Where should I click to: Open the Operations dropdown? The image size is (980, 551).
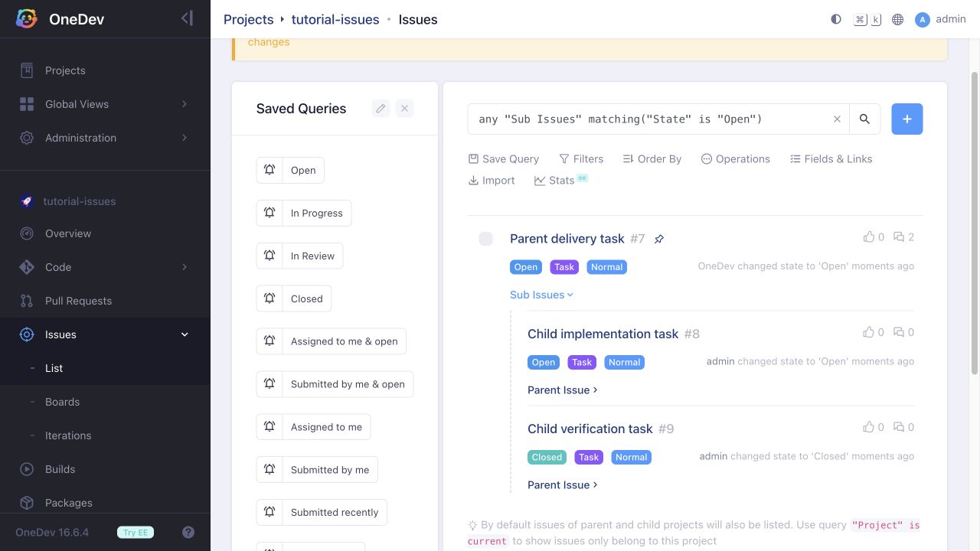click(736, 158)
